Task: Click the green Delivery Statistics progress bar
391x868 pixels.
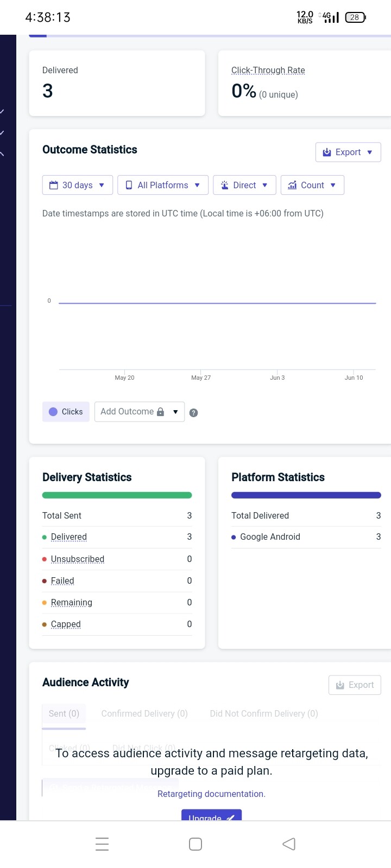Action: [117, 495]
